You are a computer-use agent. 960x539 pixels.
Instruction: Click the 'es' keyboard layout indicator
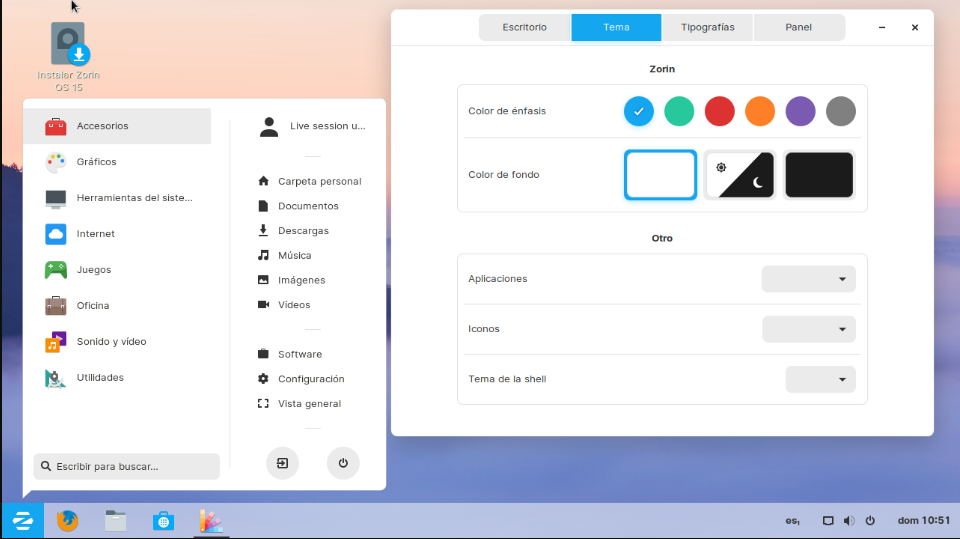tap(792, 521)
